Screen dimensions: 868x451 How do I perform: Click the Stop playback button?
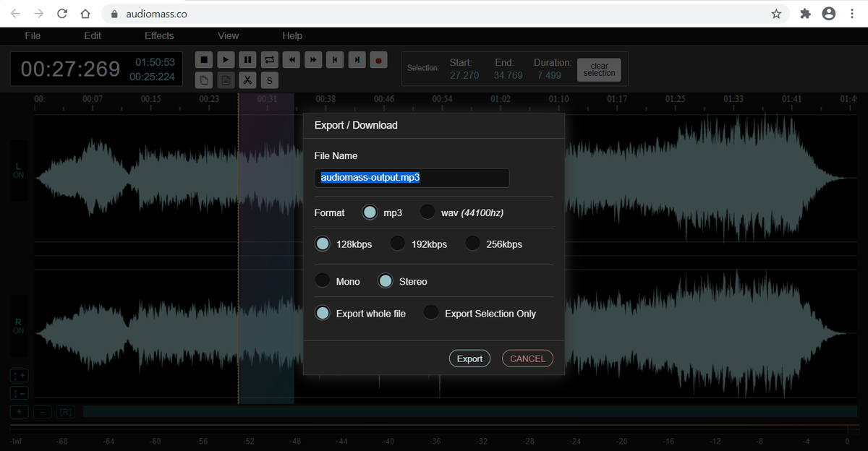tap(204, 60)
